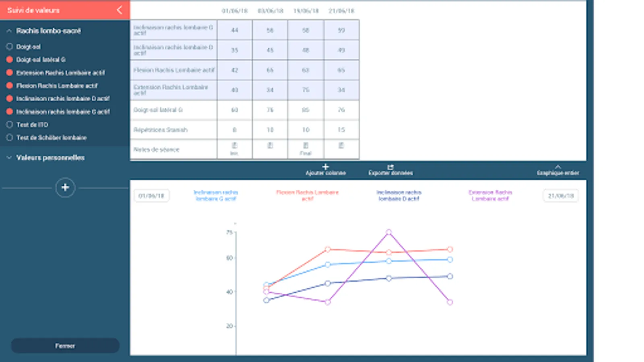Click the Fermer button

point(65,345)
